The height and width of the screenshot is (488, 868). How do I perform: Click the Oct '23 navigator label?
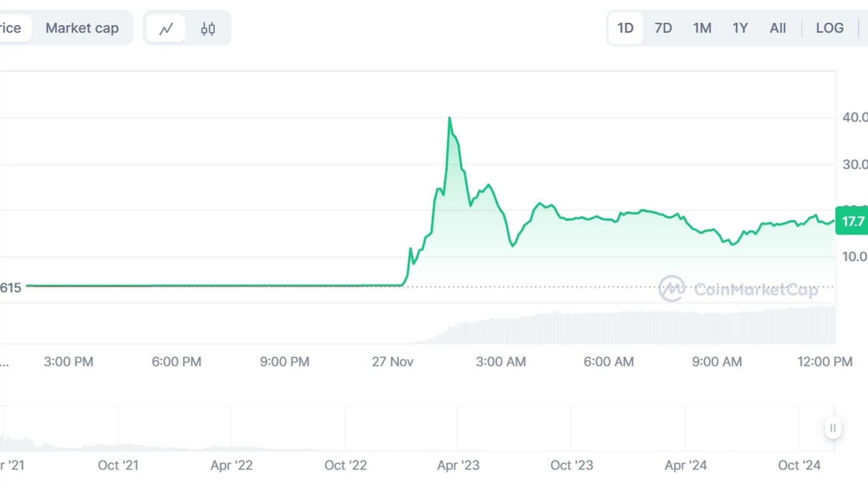pyautogui.click(x=571, y=465)
